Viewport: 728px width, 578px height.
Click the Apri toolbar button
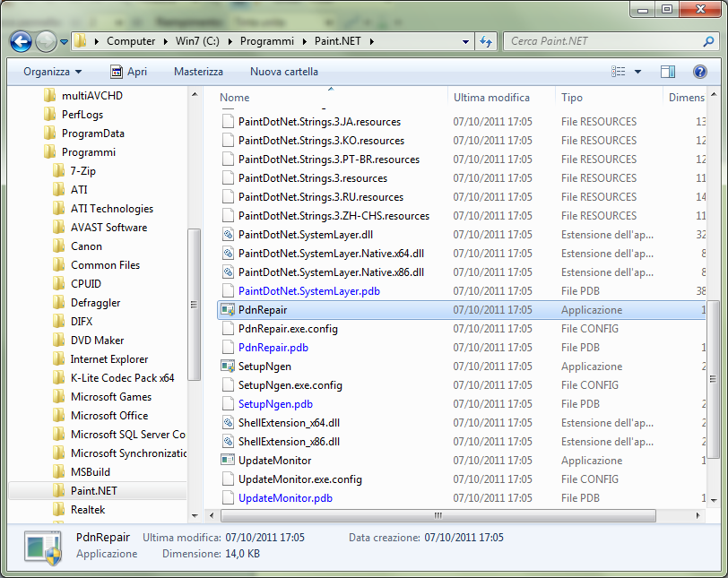pyautogui.click(x=128, y=72)
